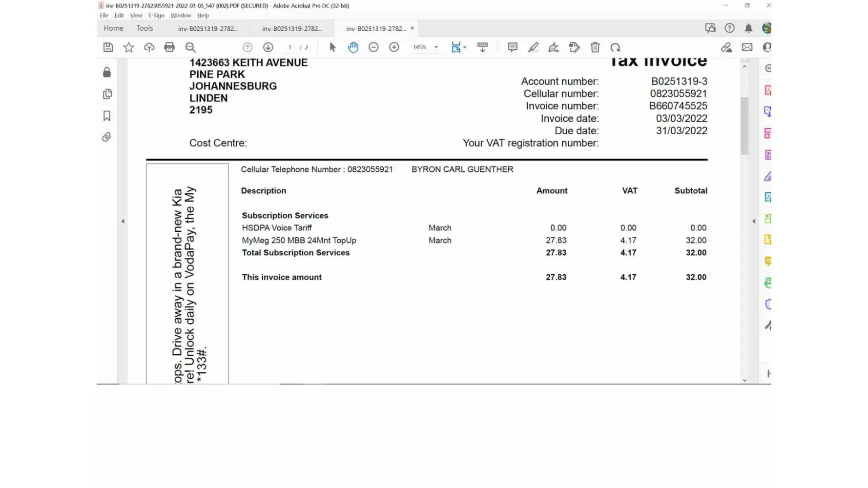Open the E-Sign menu
Viewport: 868px width, 488px height.
[156, 16]
